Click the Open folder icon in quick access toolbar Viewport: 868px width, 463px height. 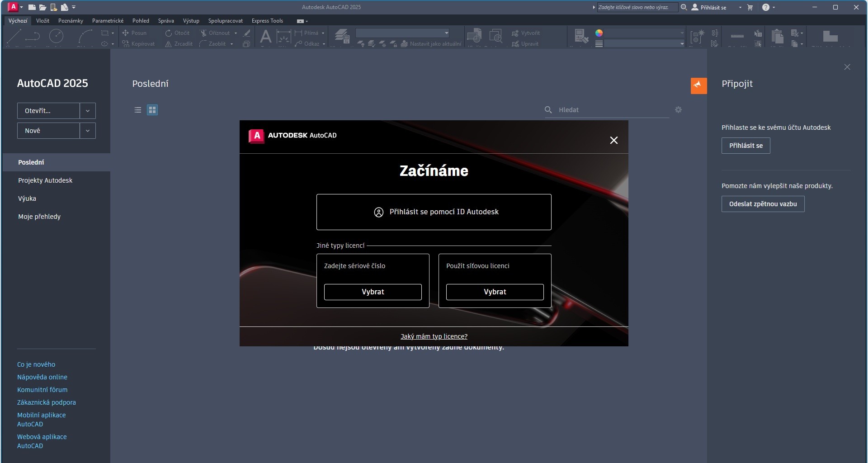pyautogui.click(x=42, y=7)
